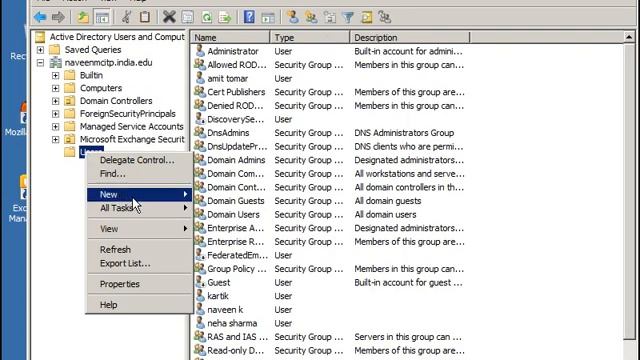640x360 pixels.
Task: Open Properties via toolbar icon
Action: point(188,17)
